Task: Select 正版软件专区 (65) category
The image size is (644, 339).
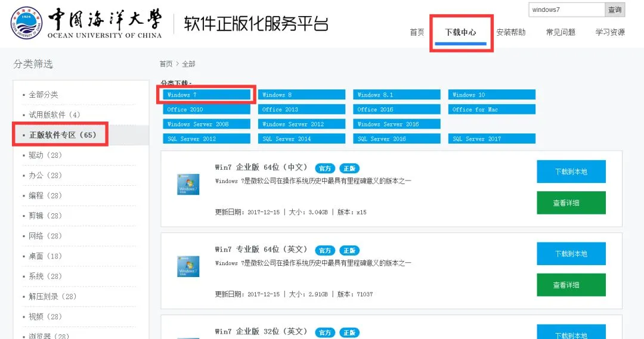Action: click(63, 135)
